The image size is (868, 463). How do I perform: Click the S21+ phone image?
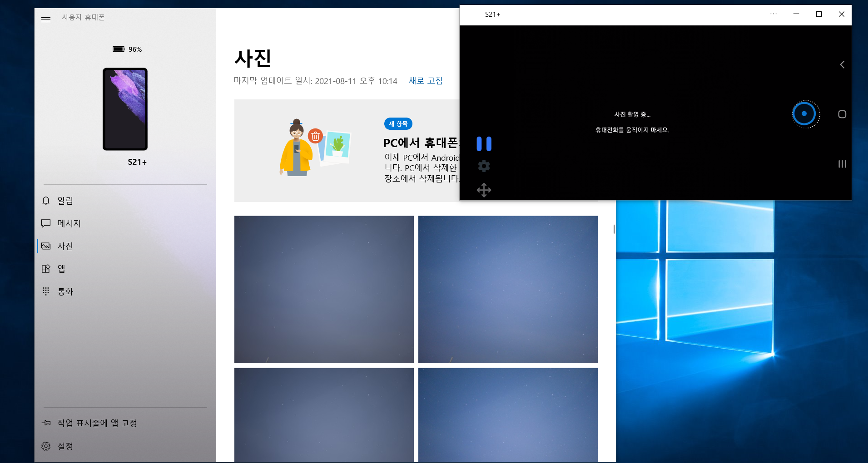pyautogui.click(x=125, y=109)
